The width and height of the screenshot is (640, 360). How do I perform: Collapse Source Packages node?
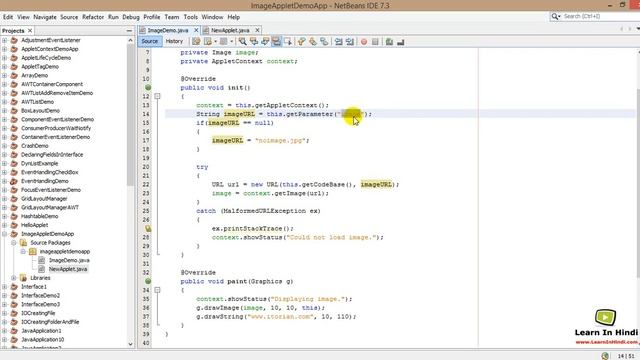(13, 242)
